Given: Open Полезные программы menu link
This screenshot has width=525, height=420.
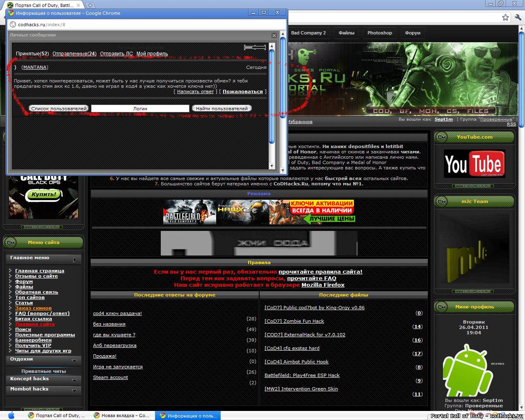Looking at the screenshot, I should 45,335.
